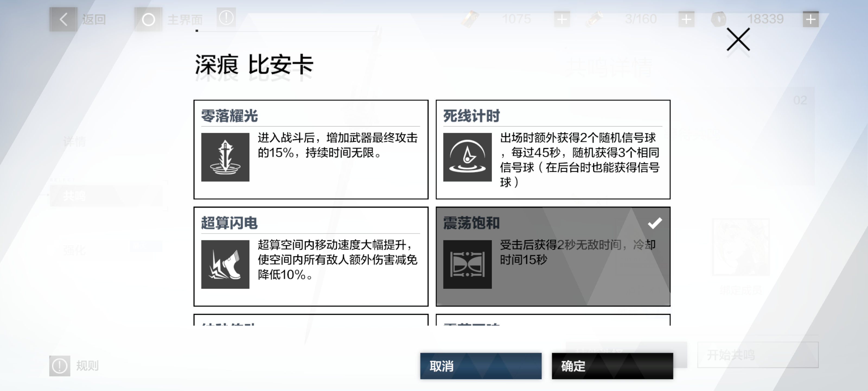This screenshot has height=391, width=868.
Task: Click the 震荡饱和 card title text
Action: click(x=471, y=223)
